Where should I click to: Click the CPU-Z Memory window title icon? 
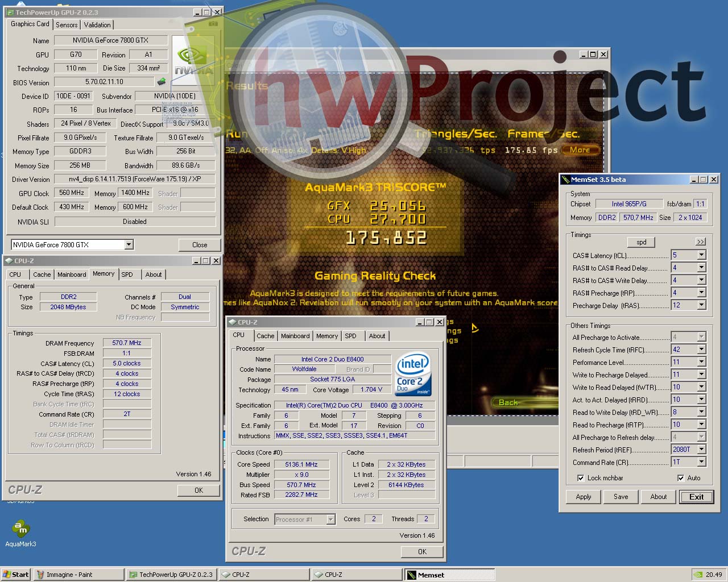[9, 261]
